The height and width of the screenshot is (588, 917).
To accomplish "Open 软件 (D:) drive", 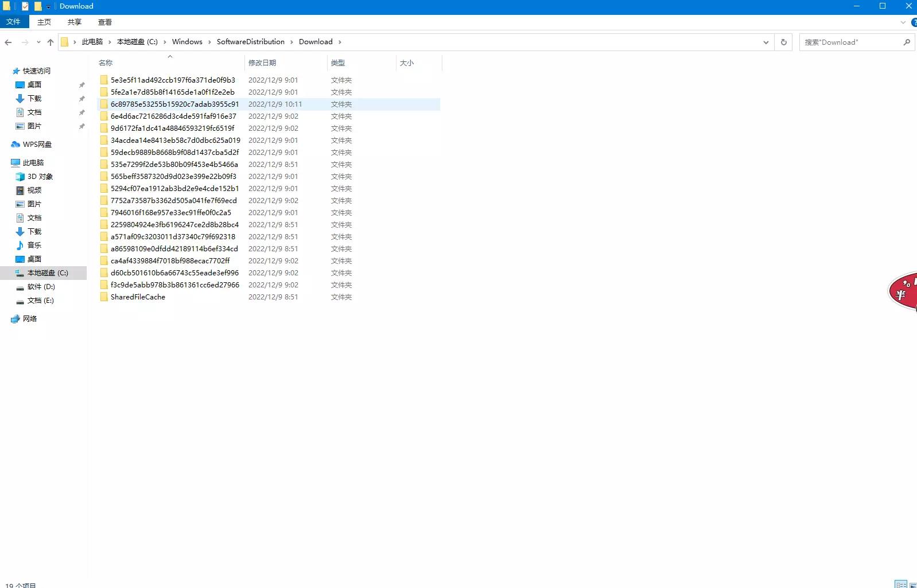I will coord(41,287).
